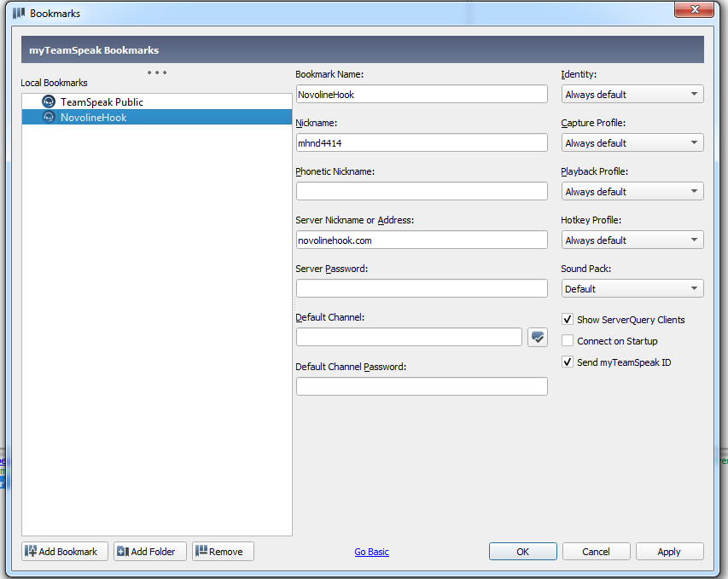Screen dimensions: 728x579
Task: Click the Server Nickname or Address field
Action: coord(422,240)
